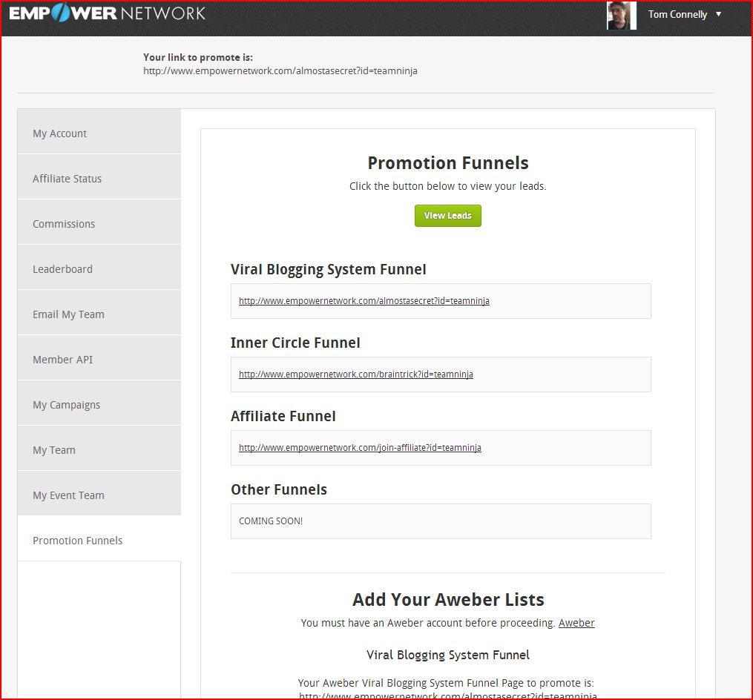The width and height of the screenshot is (753, 700).
Task: Click the Tom Connelly username
Action: tap(677, 14)
